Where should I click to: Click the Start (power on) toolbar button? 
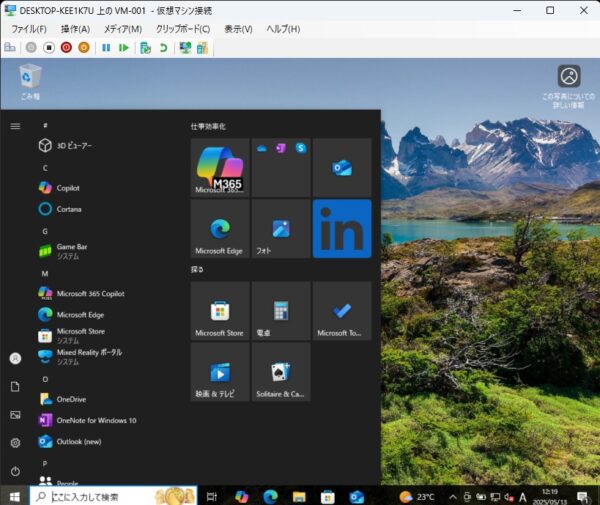click(31, 47)
